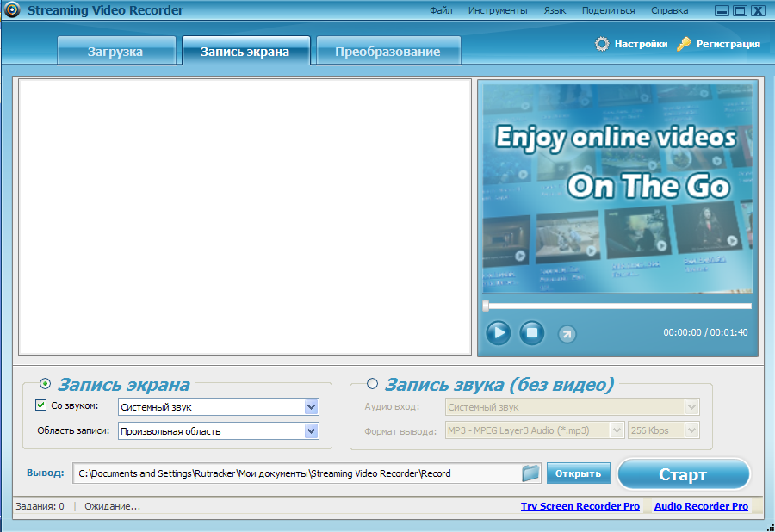The height and width of the screenshot is (532, 775).
Task: Open the Try Screen Recorder Pro link
Action: [580, 506]
